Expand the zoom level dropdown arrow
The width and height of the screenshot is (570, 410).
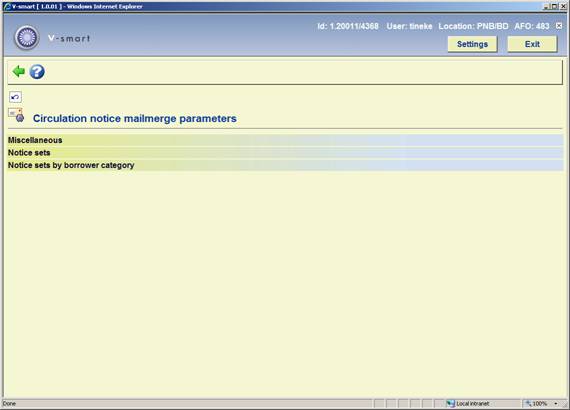(555, 403)
